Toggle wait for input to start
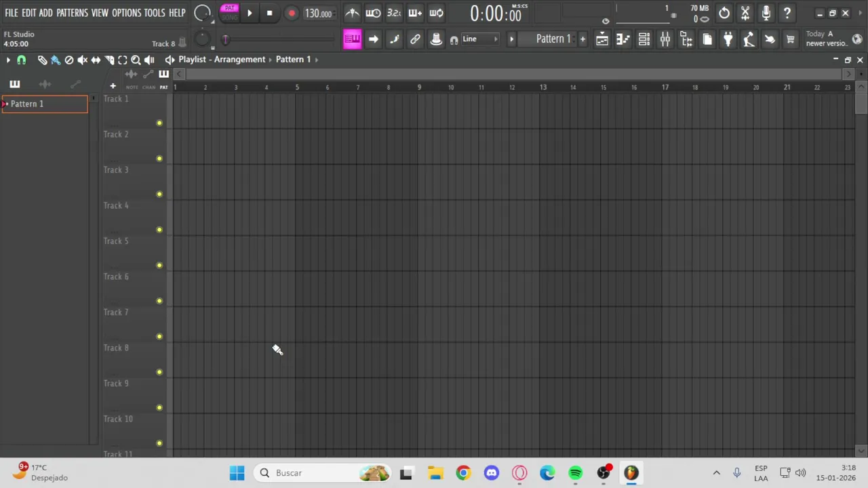The height and width of the screenshot is (488, 868). point(373,13)
